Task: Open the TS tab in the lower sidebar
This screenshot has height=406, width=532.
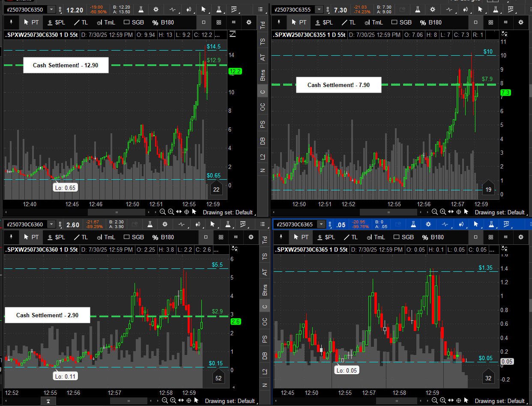Action: [264, 256]
